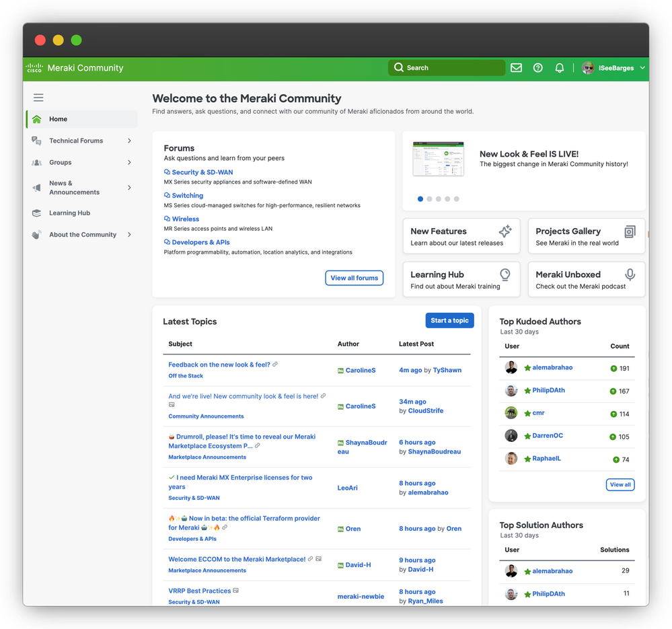Click the Technical Forums chat icon

coord(37,141)
